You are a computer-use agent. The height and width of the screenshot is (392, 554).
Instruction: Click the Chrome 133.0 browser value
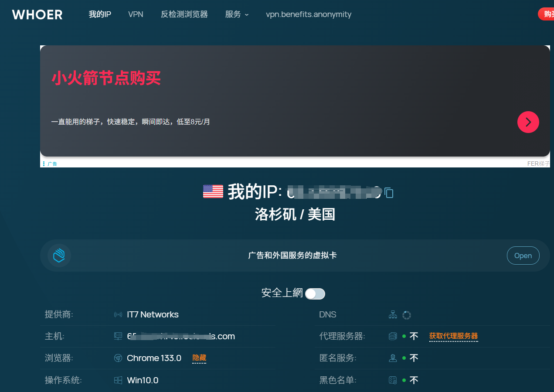point(154,358)
